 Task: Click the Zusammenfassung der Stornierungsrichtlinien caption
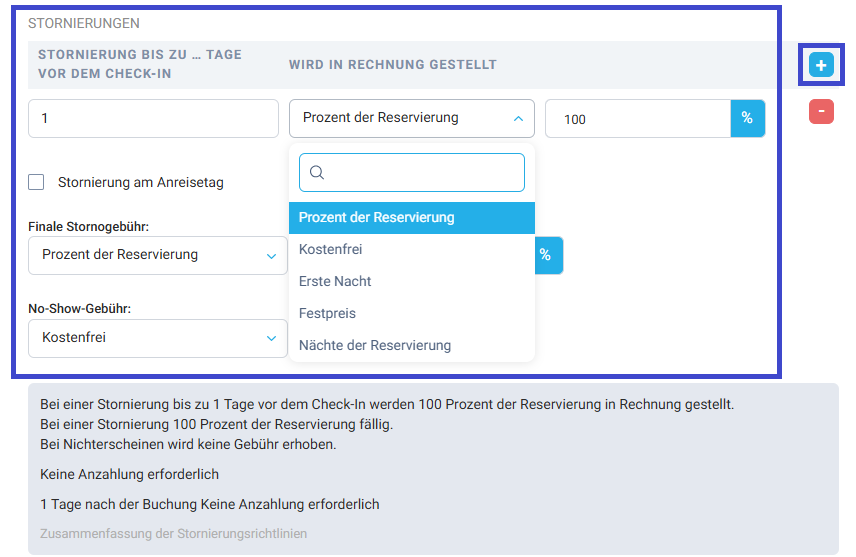pyautogui.click(x=174, y=534)
